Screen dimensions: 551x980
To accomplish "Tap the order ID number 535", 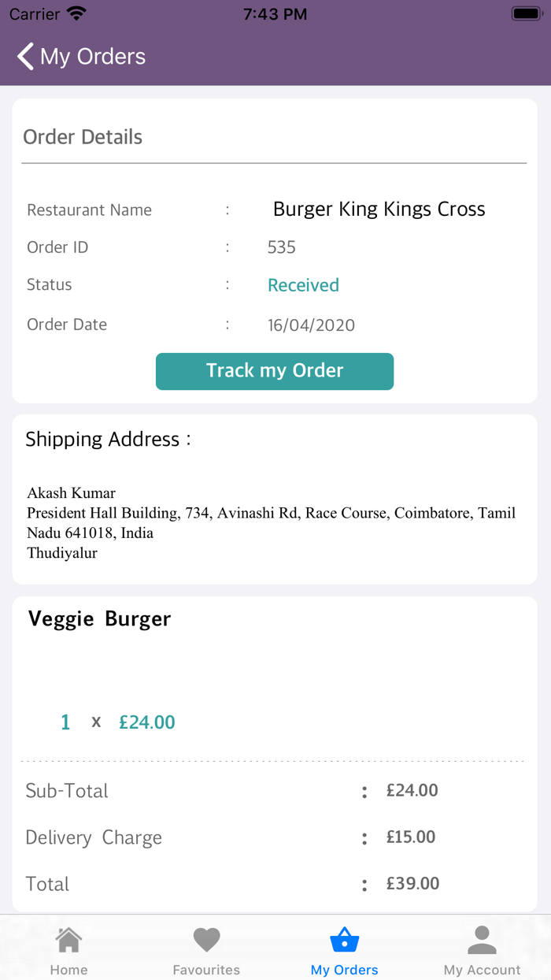I will coord(281,247).
